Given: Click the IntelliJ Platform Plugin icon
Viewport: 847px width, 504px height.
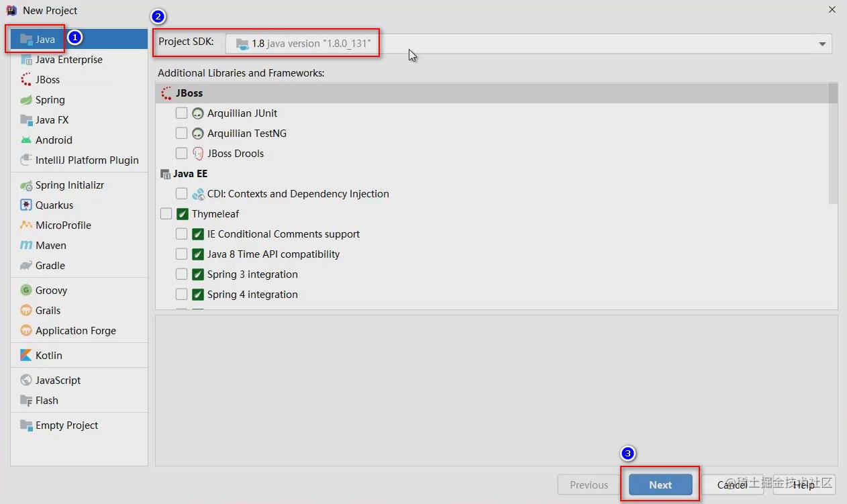Looking at the screenshot, I should 26,160.
